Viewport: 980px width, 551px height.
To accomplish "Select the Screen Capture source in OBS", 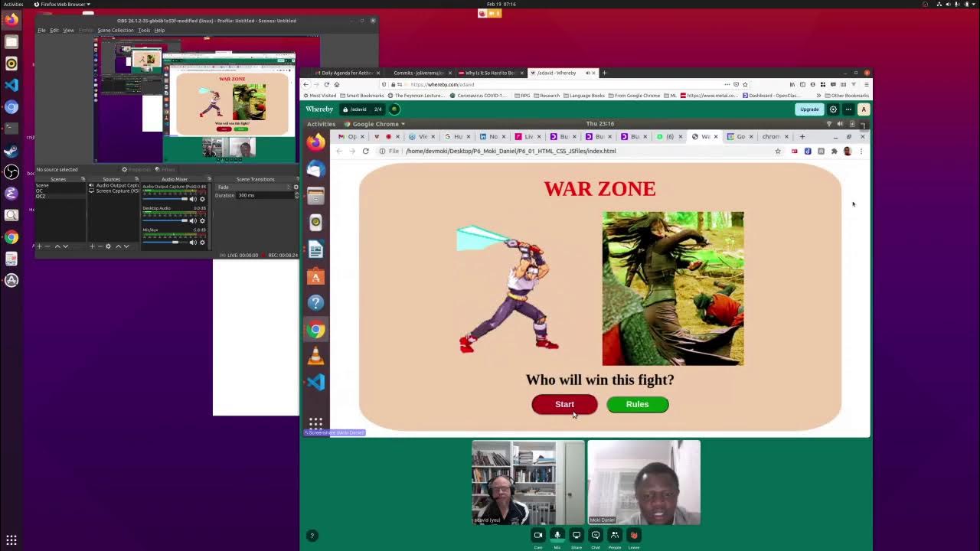I will click(115, 191).
